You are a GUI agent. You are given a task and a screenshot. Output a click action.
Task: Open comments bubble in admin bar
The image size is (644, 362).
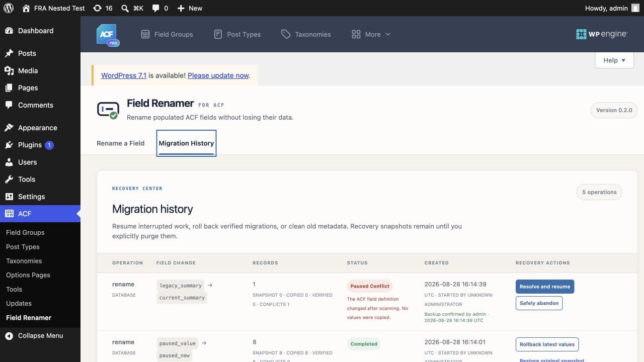[156, 8]
